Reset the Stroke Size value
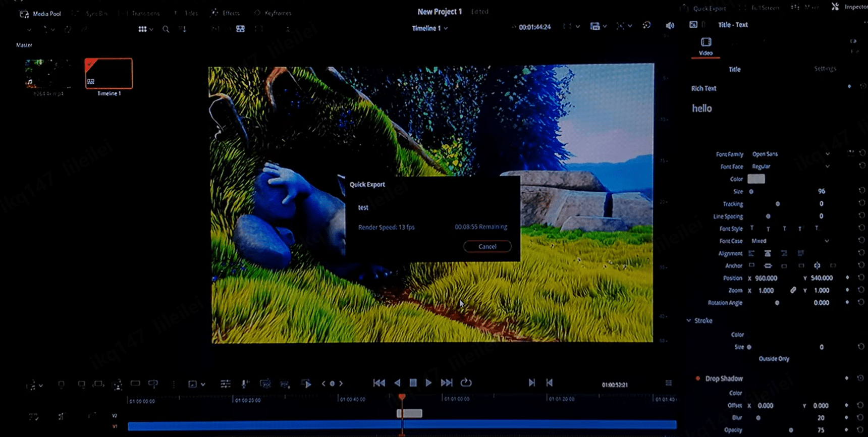 861,347
